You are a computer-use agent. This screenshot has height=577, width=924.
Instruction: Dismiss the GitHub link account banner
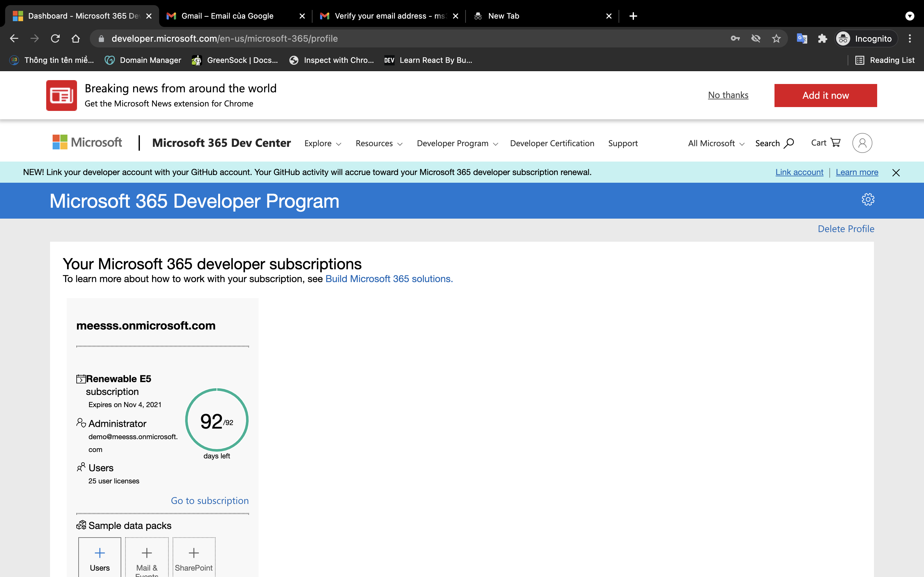(x=895, y=172)
